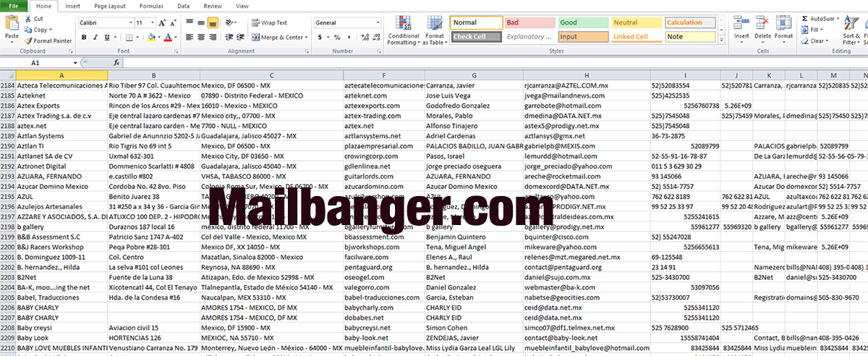The height and width of the screenshot is (356, 868).
Task: Click the Font Color 'A' icon
Action: 167,37
